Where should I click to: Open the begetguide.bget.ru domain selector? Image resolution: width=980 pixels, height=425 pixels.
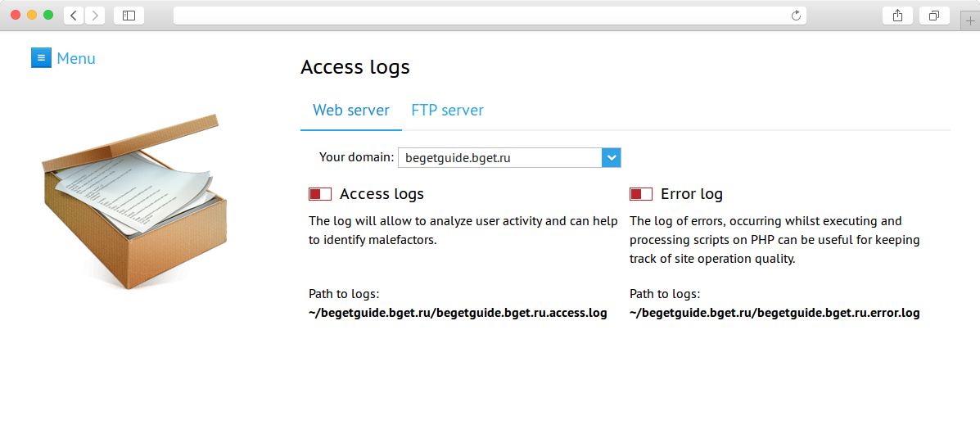coord(509,157)
